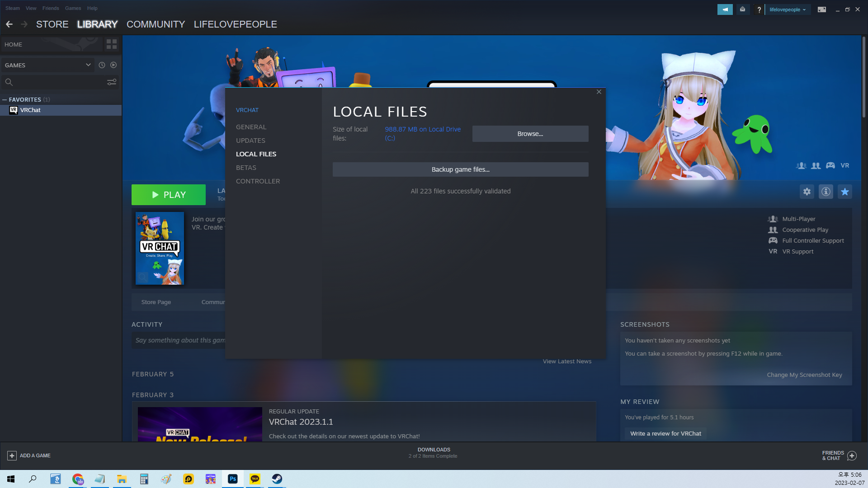This screenshot has height=488, width=868.
Task: Show recent games with clock icon
Action: (x=102, y=65)
